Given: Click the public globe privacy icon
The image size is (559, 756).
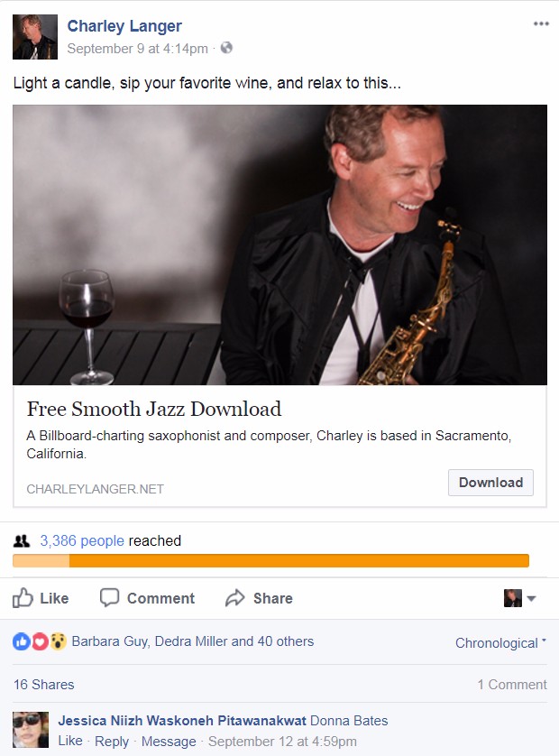Looking at the screenshot, I should tap(226, 48).
